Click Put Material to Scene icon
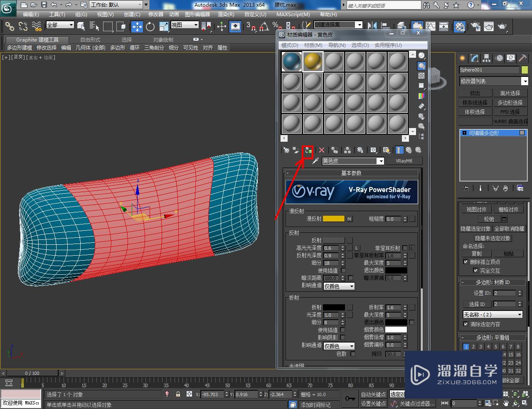532x409 pixels. [296, 150]
